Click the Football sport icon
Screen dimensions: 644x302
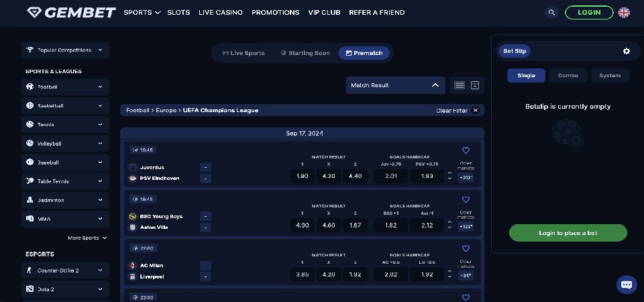pyautogui.click(x=30, y=87)
